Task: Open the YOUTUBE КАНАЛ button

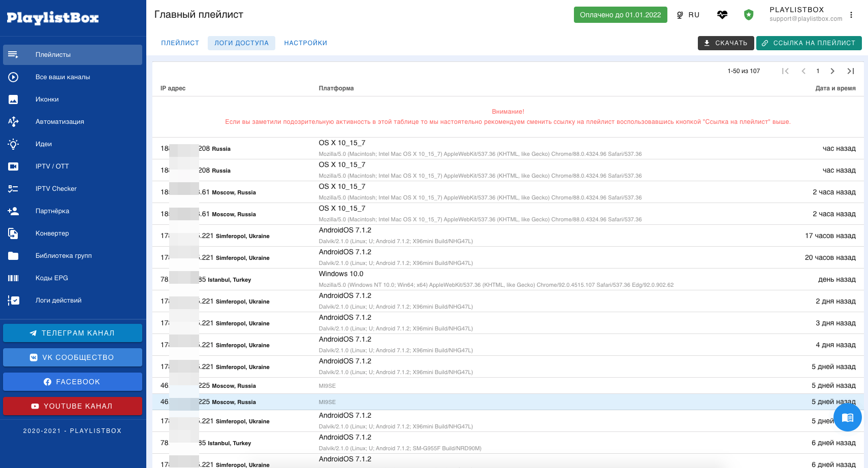Action: pos(73,406)
